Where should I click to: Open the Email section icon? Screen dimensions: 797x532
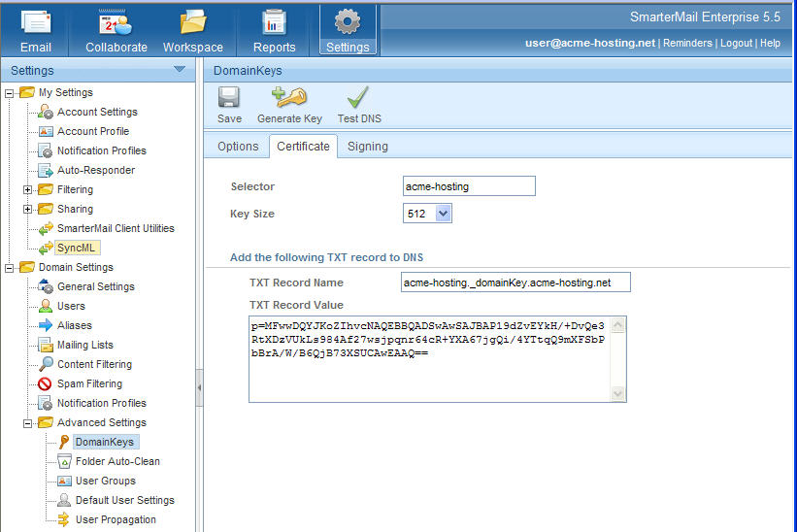point(36,23)
